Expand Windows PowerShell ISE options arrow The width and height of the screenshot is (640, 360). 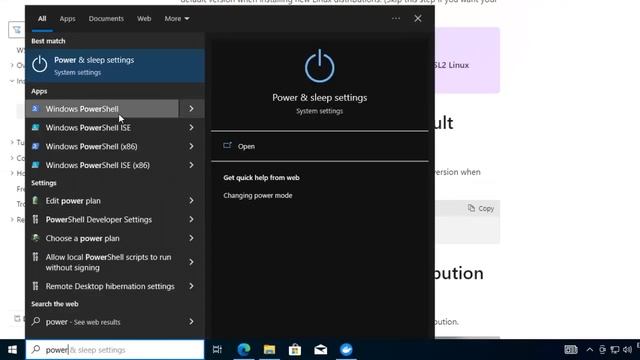point(191,128)
